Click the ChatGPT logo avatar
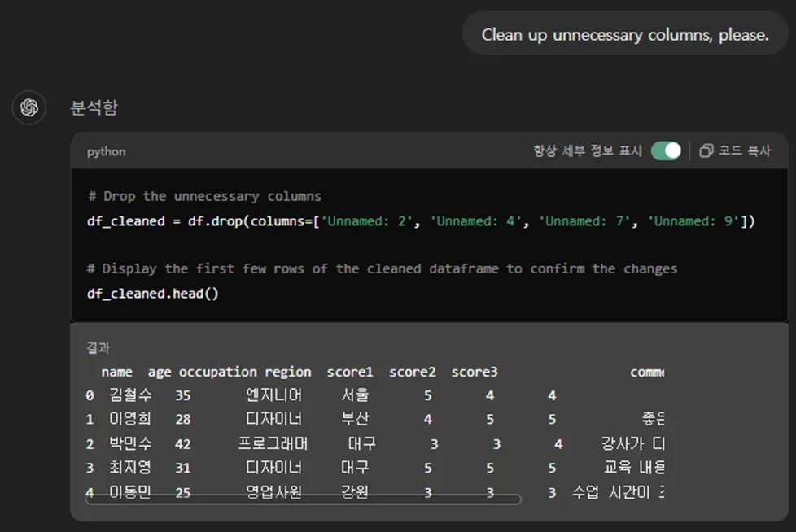 point(29,108)
